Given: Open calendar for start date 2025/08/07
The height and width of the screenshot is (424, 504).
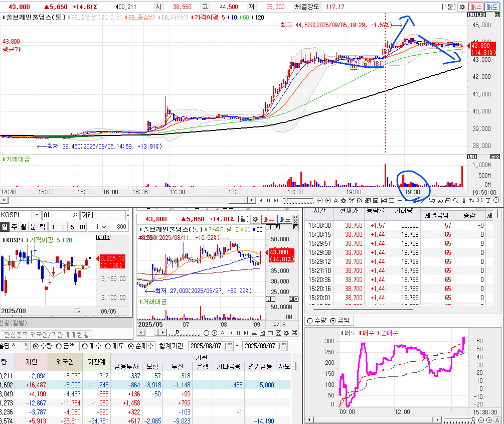Looking at the screenshot, I should [229, 346].
